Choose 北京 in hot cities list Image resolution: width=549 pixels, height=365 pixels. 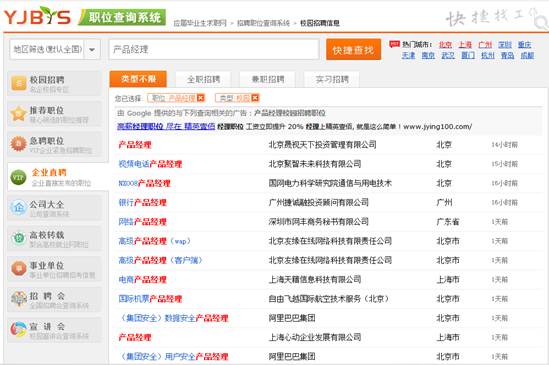(445, 44)
